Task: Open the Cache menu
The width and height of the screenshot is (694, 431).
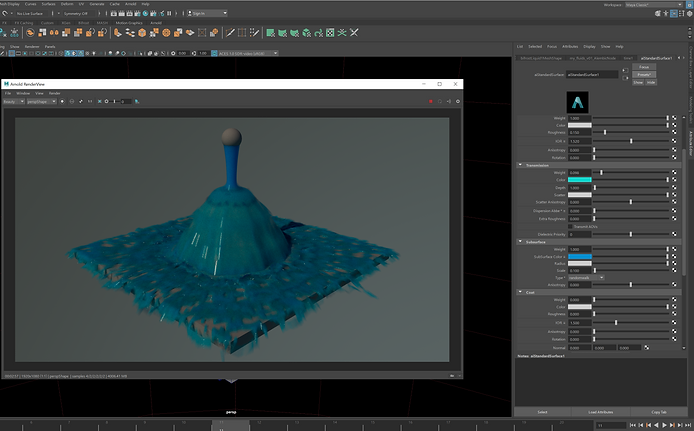Action: pyautogui.click(x=115, y=4)
